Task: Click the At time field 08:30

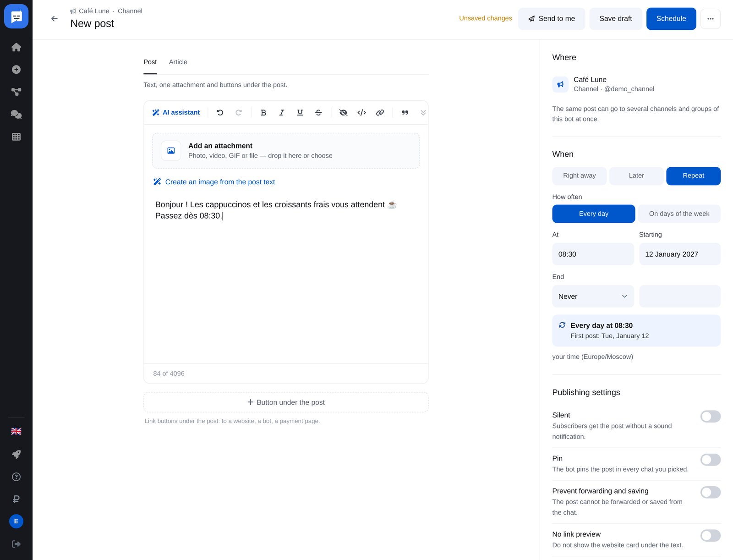Action: (593, 254)
